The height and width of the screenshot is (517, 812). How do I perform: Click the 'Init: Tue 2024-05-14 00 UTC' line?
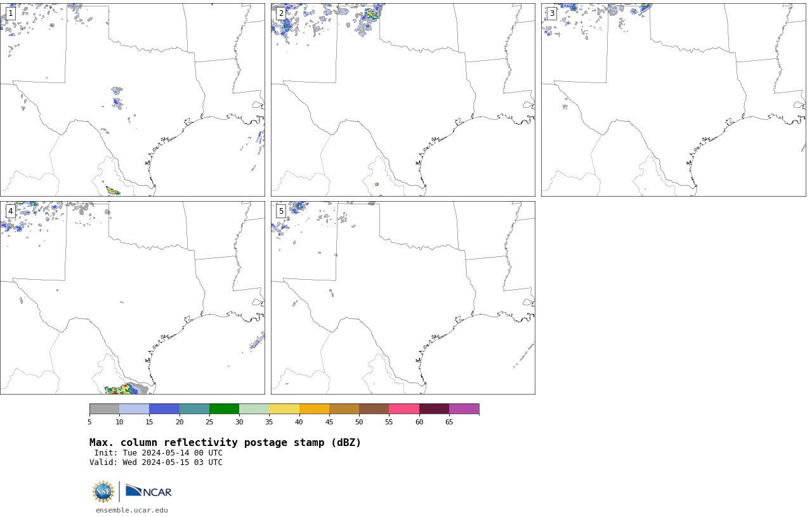click(158, 453)
